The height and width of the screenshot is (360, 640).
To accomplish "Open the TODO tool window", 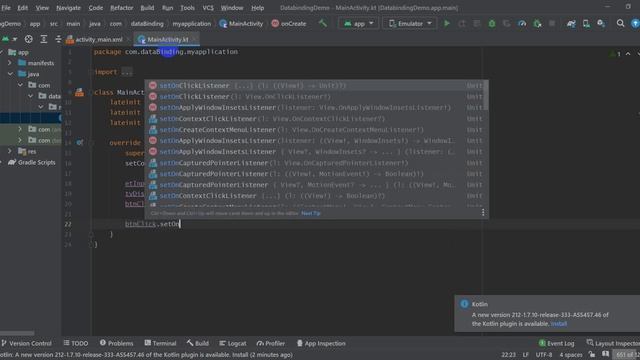I will pos(76,343).
